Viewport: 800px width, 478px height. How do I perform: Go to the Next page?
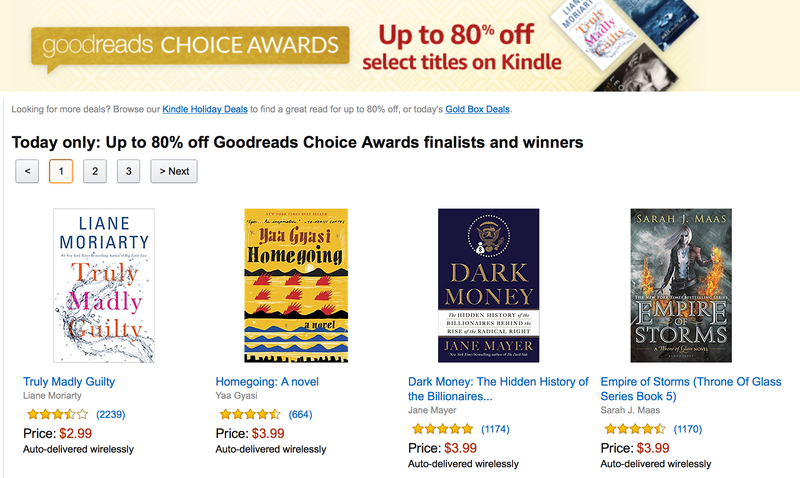pyautogui.click(x=174, y=171)
